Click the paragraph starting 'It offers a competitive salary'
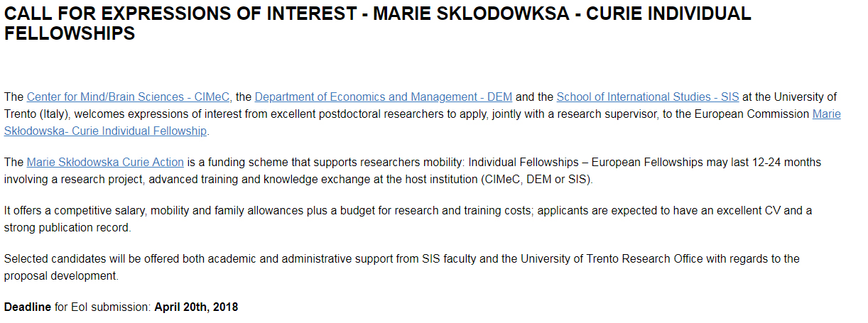Viewport: 868px width, 323px height. [408, 219]
